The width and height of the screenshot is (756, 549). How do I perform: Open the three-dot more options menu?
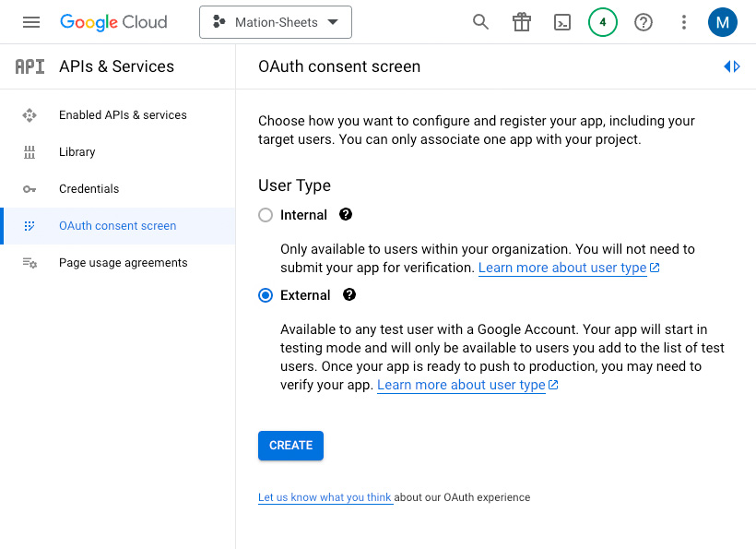[x=684, y=22]
